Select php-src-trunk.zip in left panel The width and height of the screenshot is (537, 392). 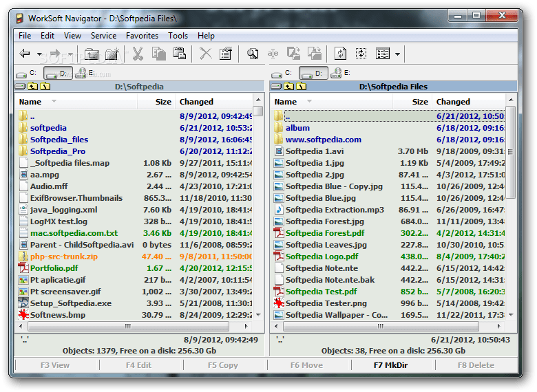(x=64, y=257)
